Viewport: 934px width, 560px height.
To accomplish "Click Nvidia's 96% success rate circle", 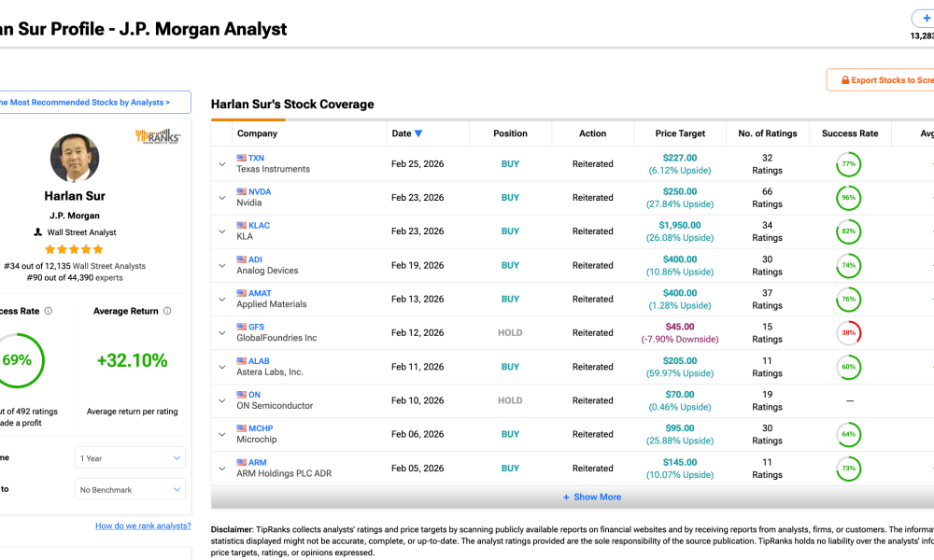I will click(x=848, y=198).
